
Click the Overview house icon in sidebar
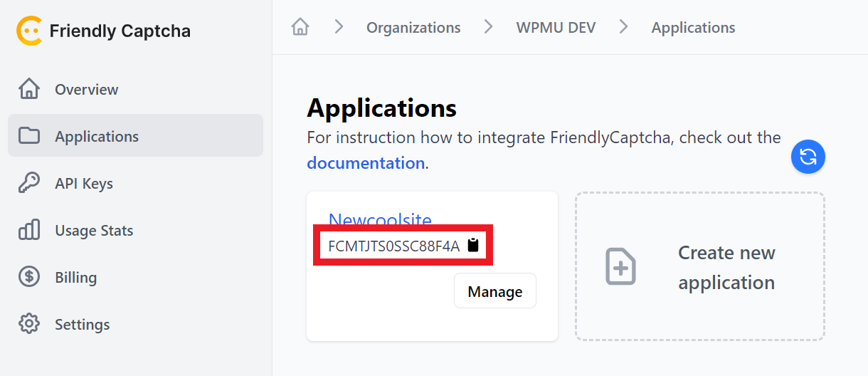tap(29, 89)
